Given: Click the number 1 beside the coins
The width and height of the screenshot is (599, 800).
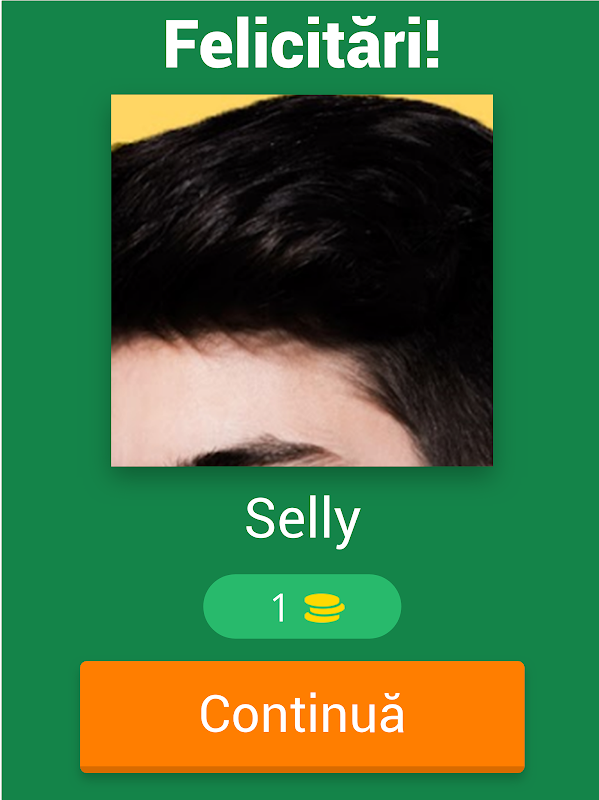Looking at the screenshot, I should click(x=279, y=608).
